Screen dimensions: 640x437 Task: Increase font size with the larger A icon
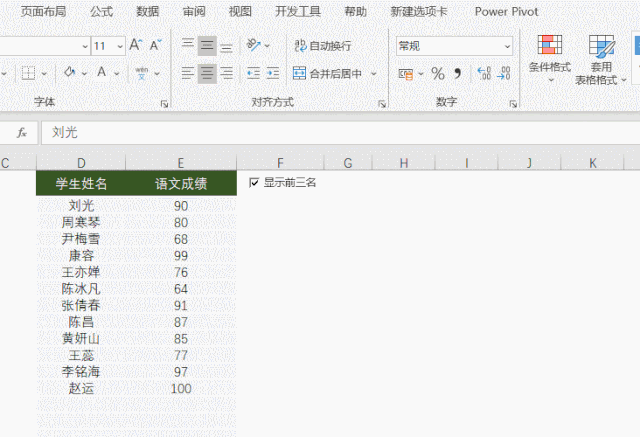point(136,45)
